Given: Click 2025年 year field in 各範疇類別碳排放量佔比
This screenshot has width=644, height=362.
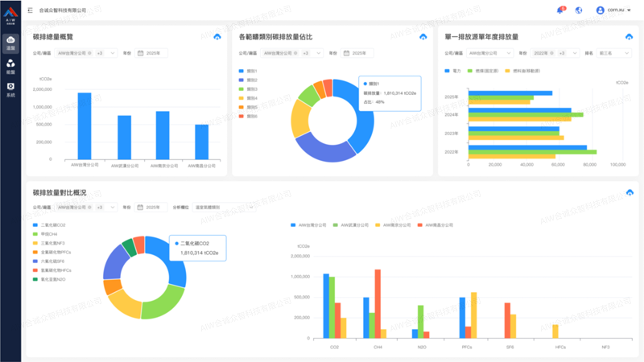Looking at the screenshot, I should click(357, 53).
